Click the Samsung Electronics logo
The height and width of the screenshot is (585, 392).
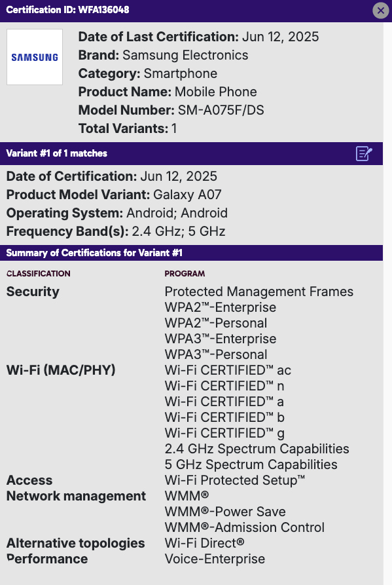point(35,56)
